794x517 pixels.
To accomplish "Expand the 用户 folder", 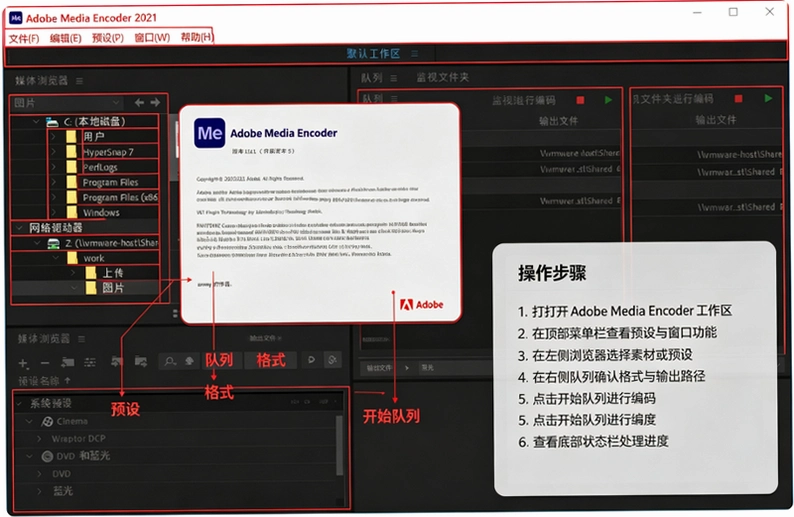I will click(53, 136).
